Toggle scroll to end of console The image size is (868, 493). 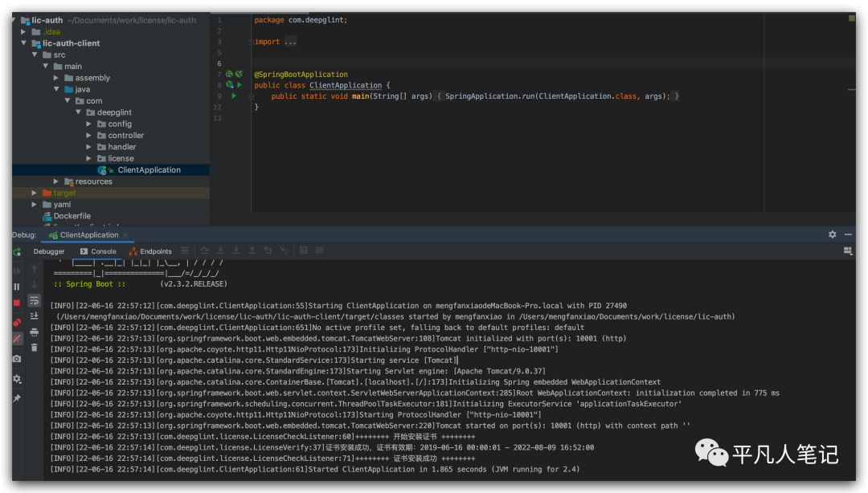pos(35,316)
